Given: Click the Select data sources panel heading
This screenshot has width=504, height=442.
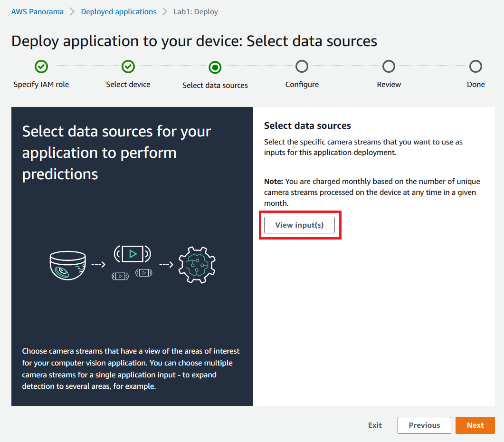Looking at the screenshot, I should 307,125.
